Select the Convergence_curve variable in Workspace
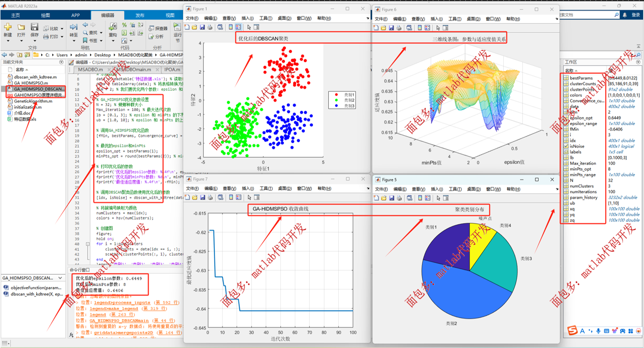The height and width of the screenshot is (348, 644). 584,101
